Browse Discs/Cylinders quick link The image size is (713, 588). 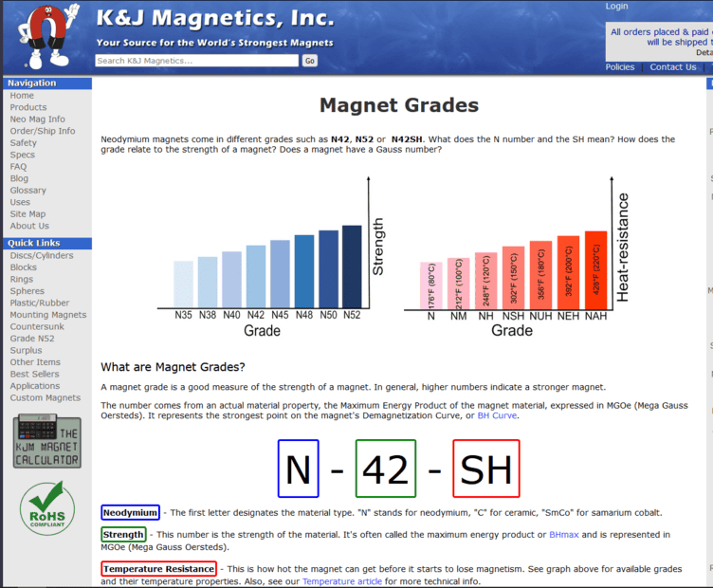[x=42, y=255]
